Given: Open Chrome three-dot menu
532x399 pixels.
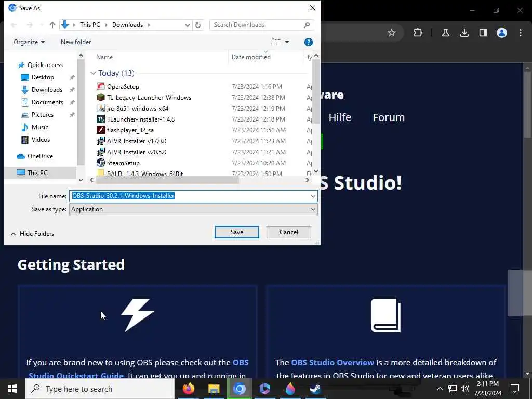Looking at the screenshot, I should point(520,33).
